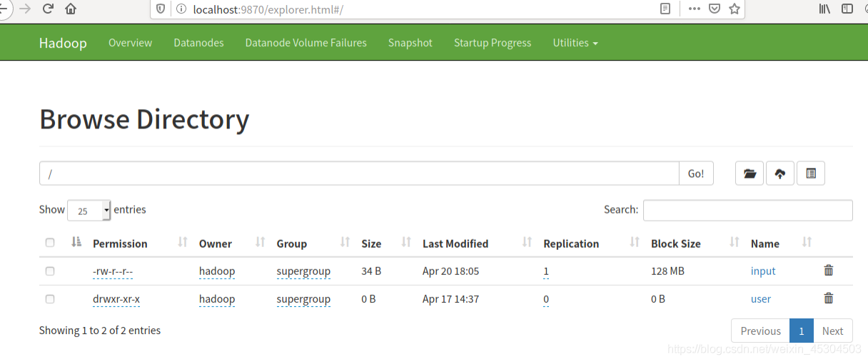The height and width of the screenshot is (362, 868).
Task: Sort by Permission column arrows
Action: (183, 243)
